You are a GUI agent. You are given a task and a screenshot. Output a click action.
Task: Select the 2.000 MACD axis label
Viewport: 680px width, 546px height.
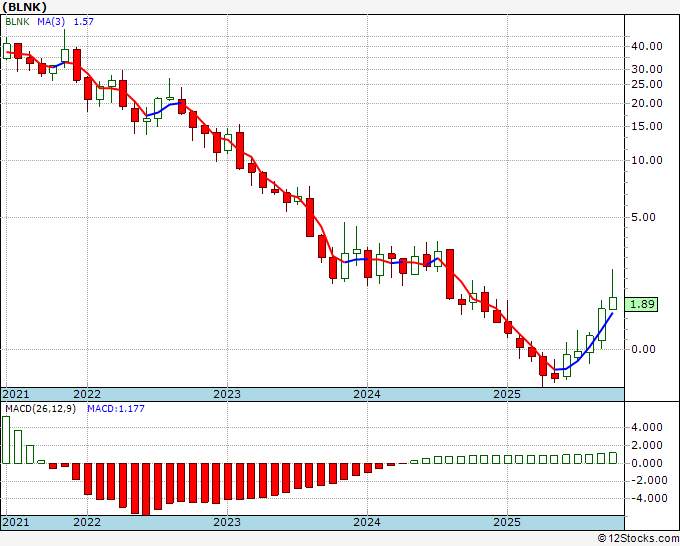tap(647, 445)
